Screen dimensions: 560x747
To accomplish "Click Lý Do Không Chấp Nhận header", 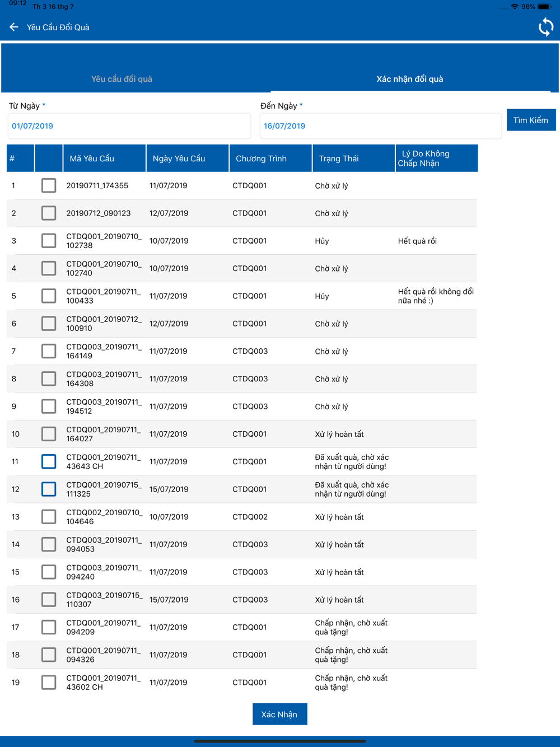I will click(x=437, y=158).
